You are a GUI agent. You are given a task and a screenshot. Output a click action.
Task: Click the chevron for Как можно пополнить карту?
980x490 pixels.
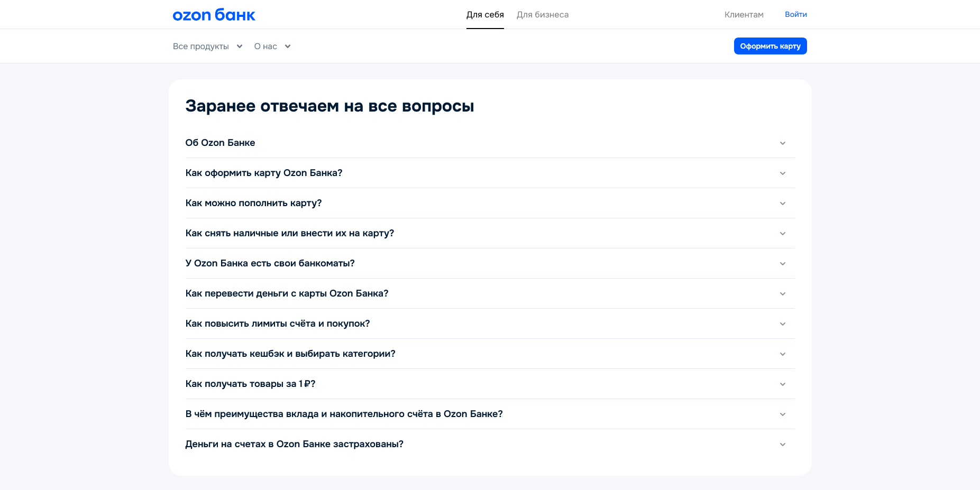783,204
